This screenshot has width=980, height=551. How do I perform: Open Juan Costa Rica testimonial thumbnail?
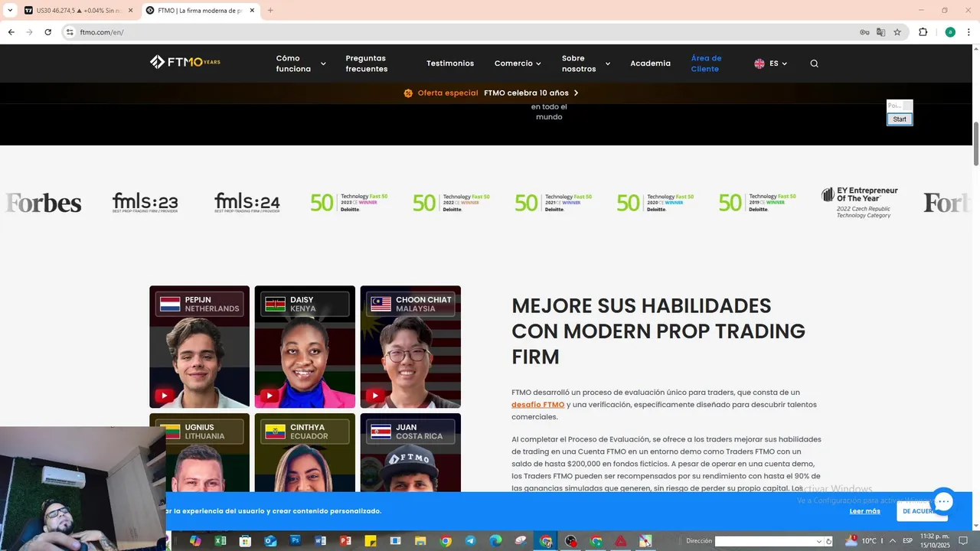pyautogui.click(x=410, y=452)
